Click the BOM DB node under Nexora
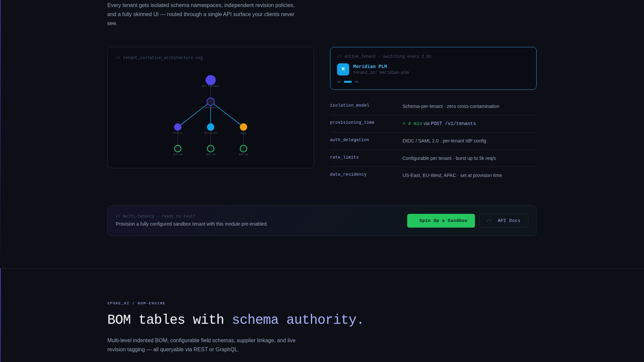 pos(178,148)
